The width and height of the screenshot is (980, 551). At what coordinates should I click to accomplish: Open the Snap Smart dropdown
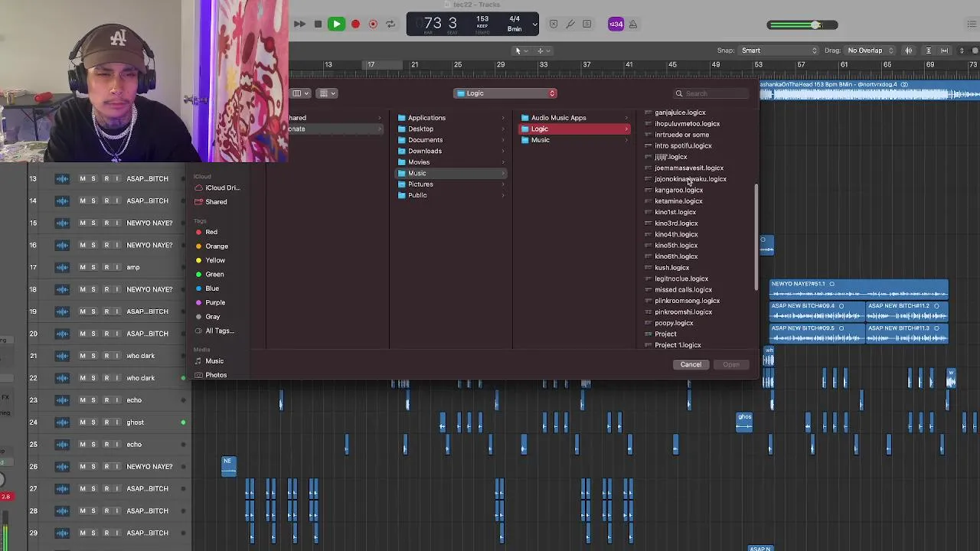coord(779,51)
